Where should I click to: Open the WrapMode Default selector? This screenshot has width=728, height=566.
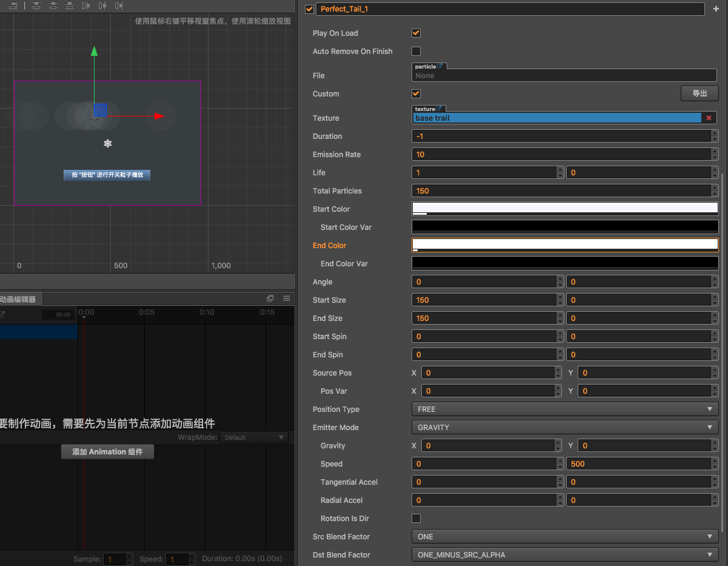253,437
